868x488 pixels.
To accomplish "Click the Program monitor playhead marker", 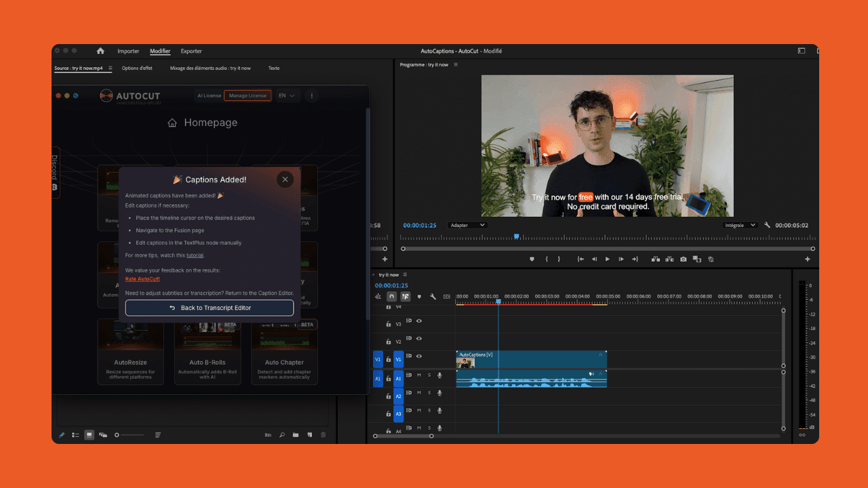I will point(517,237).
